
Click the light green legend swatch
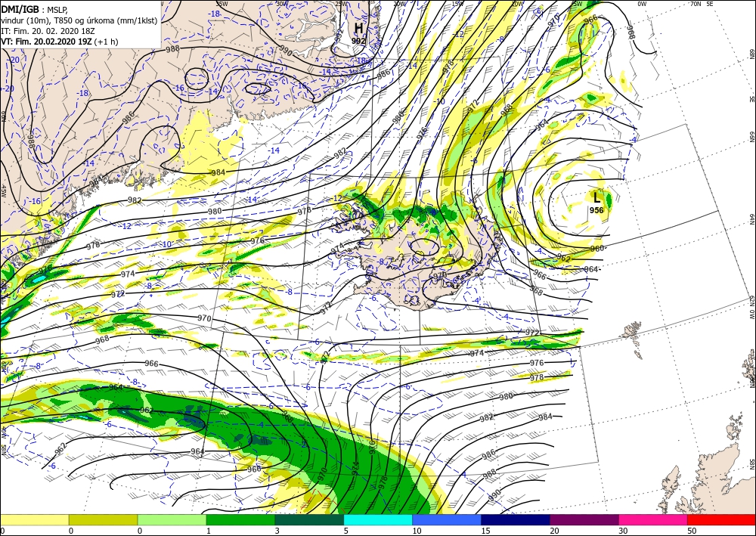pyautogui.click(x=172, y=519)
